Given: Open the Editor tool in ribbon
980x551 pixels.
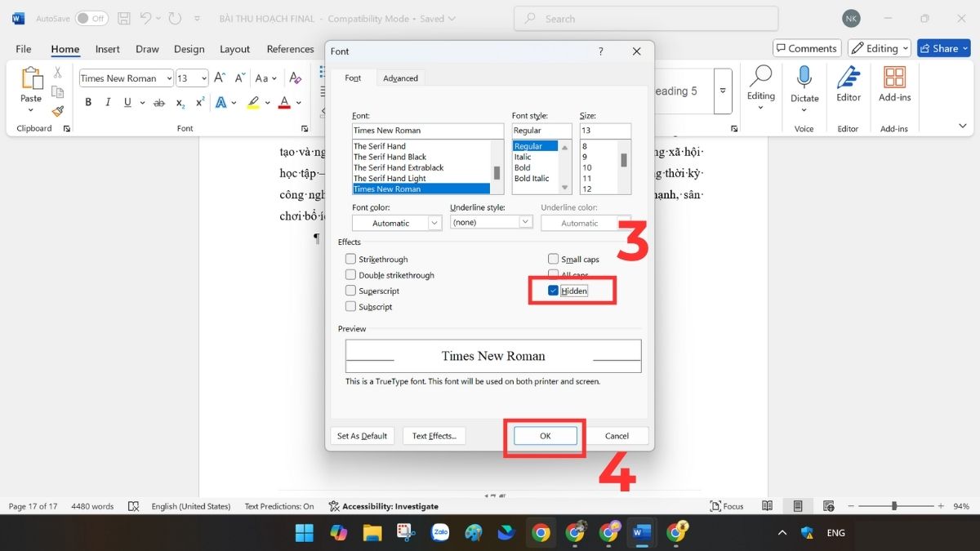Looking at the screenshot, I should [848, 85].
